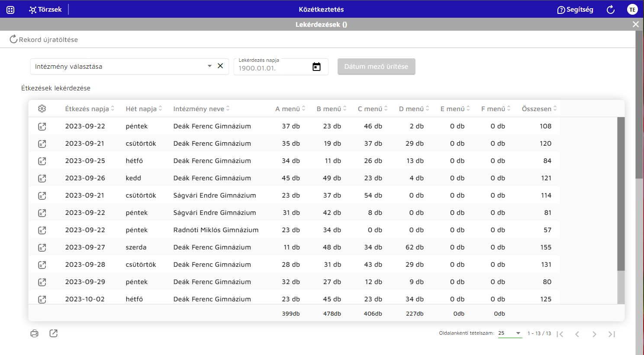Focus the Lekérdezés napja date field
Screen dimensions: 644x355
pyautogui.click(x=273, y=68)
